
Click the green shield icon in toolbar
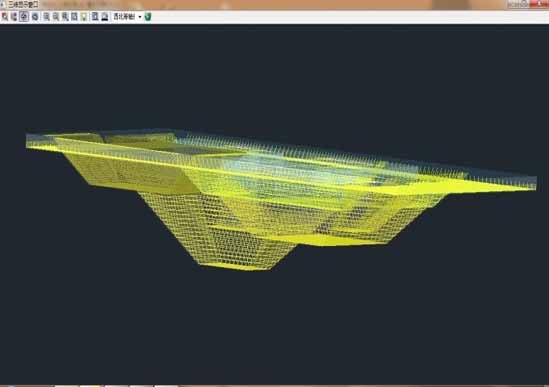click(x=148, y=16)
